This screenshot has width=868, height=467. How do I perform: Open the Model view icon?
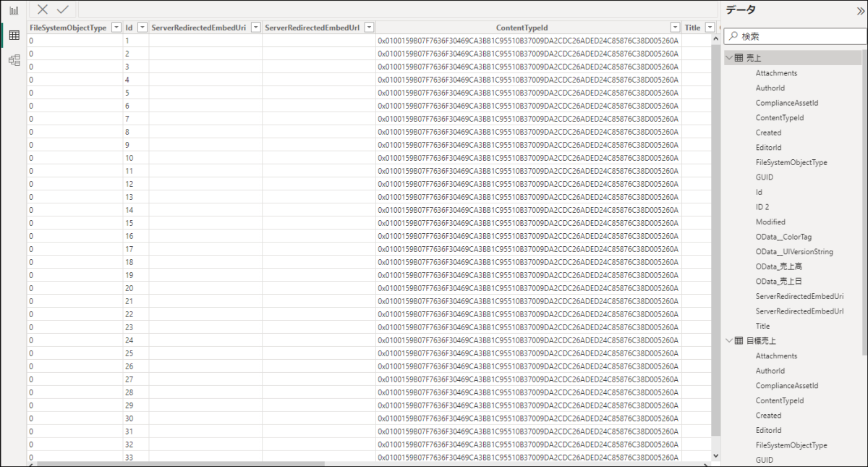14,60
